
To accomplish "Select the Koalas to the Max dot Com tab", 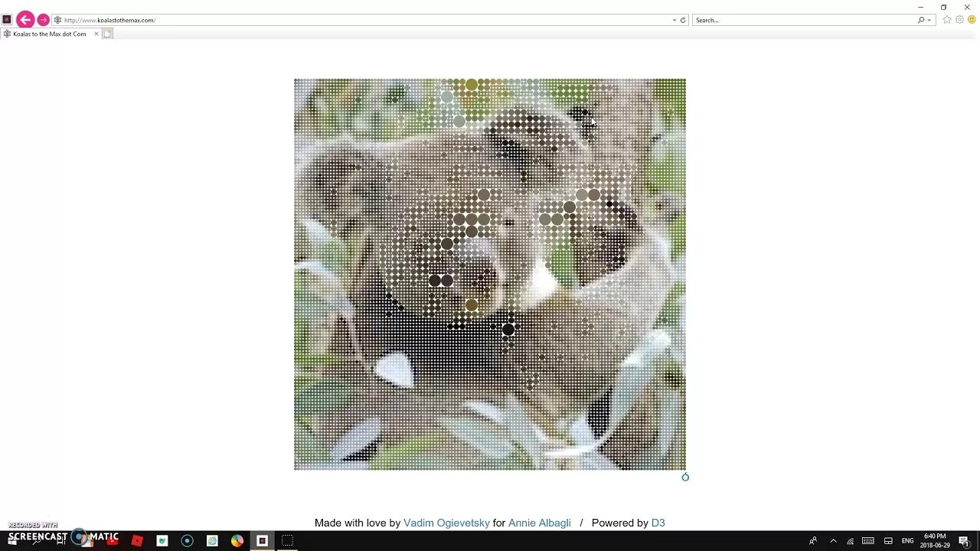I will click(x=48, y=34).
